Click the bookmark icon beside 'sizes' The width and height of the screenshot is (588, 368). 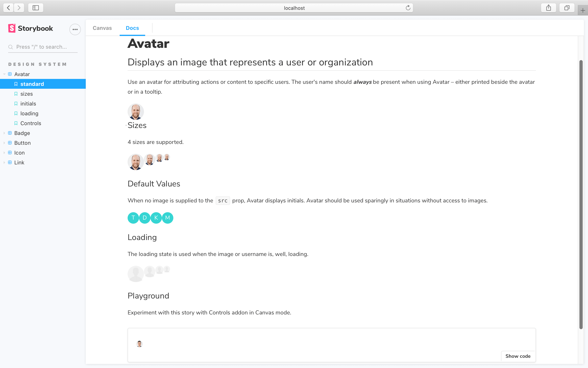point(16,94)
